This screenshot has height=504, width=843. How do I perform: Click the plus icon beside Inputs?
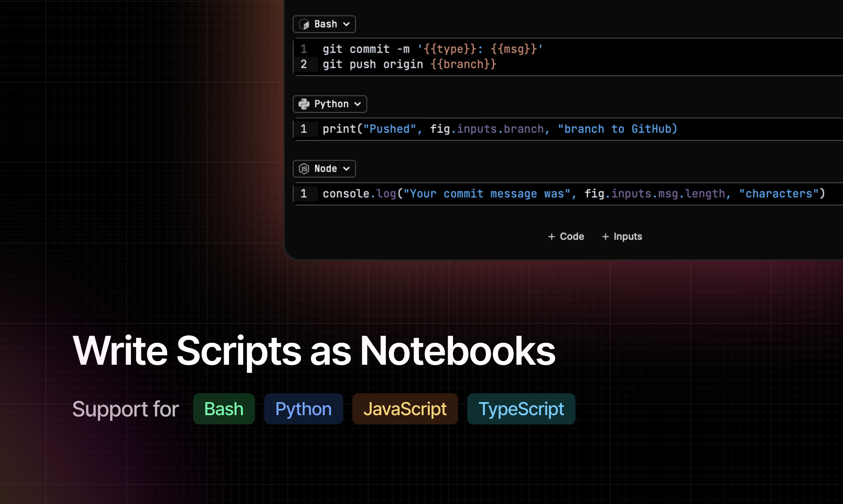[605, 237]
